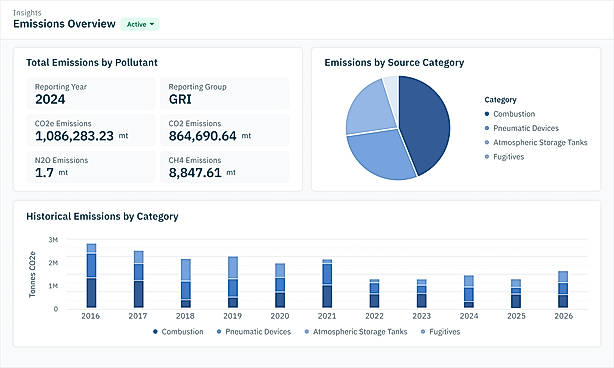This screenshot has width=614, height=368.
Task: Click the 2017 stacked bar
Action: pos(139,280)
